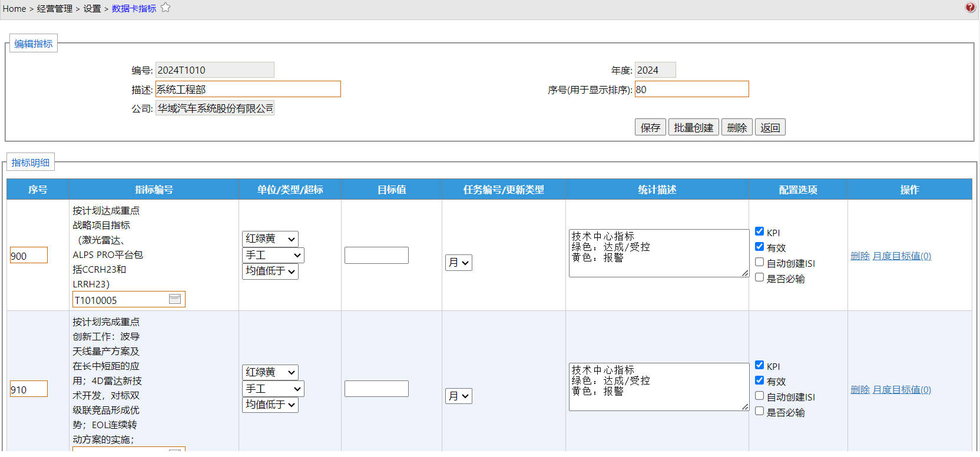Open 手工 dropdown in row 910
The image size is (980, 457).
[273, 389]
